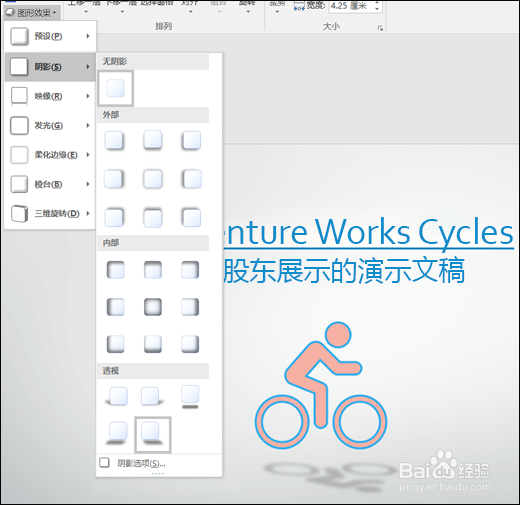Expand arrow beside 三维旋转(D)
The height and width of the screenshot is (505, 520).
pos(88,213)
